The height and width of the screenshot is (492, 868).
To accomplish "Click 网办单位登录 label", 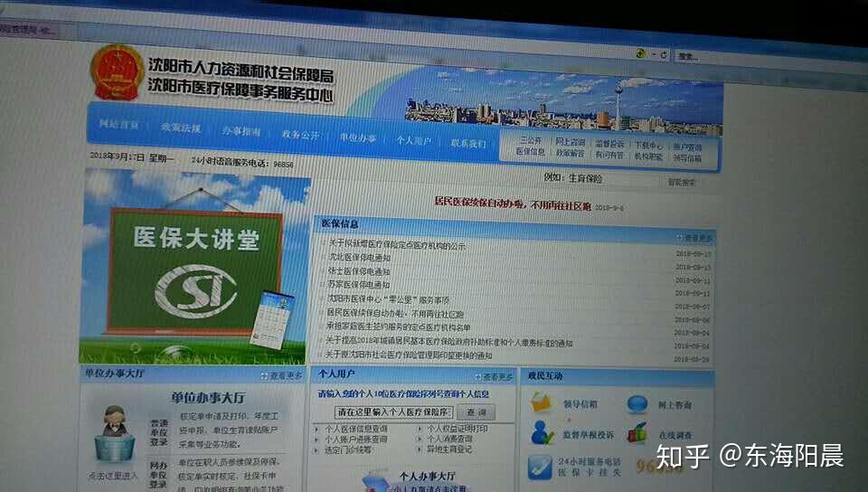I will click(157, 475).
